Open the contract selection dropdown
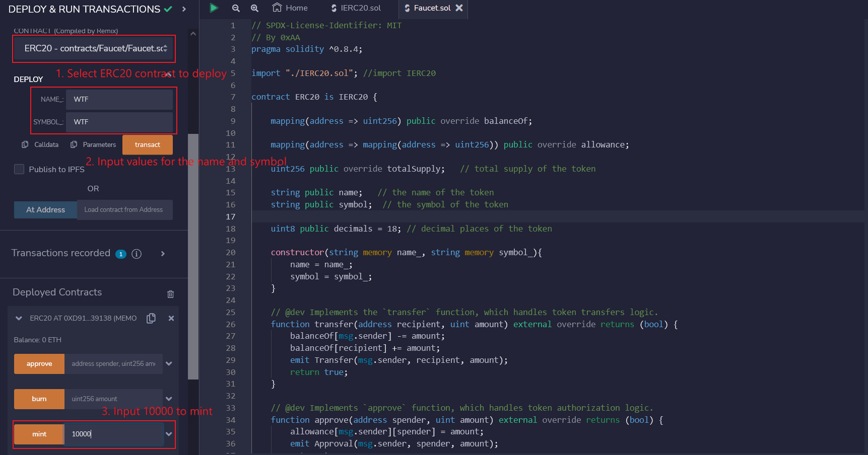This screenshot has height=455, width=868. click(x=94, y=48)
